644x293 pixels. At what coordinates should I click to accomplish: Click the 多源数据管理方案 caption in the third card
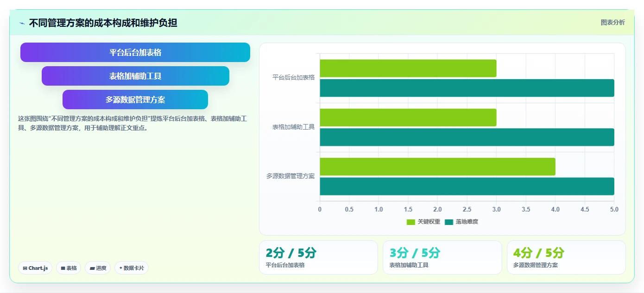pos(536,265)
